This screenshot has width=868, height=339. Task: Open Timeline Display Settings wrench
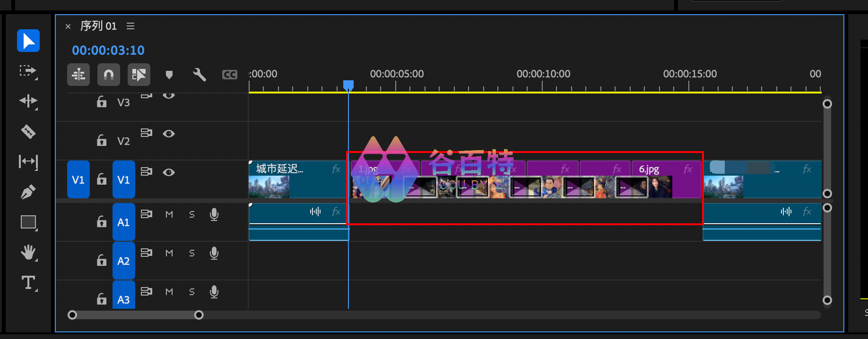[199, 75]
